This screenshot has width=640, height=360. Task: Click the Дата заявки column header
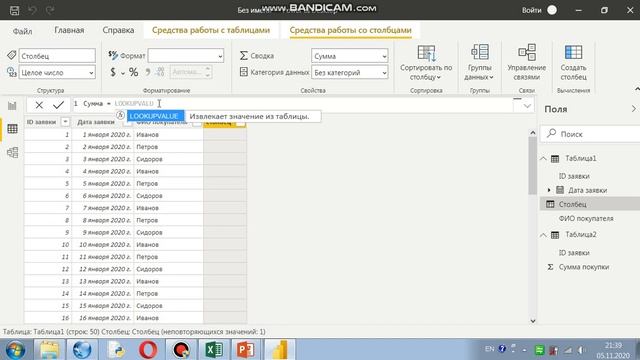coord(96,122)
